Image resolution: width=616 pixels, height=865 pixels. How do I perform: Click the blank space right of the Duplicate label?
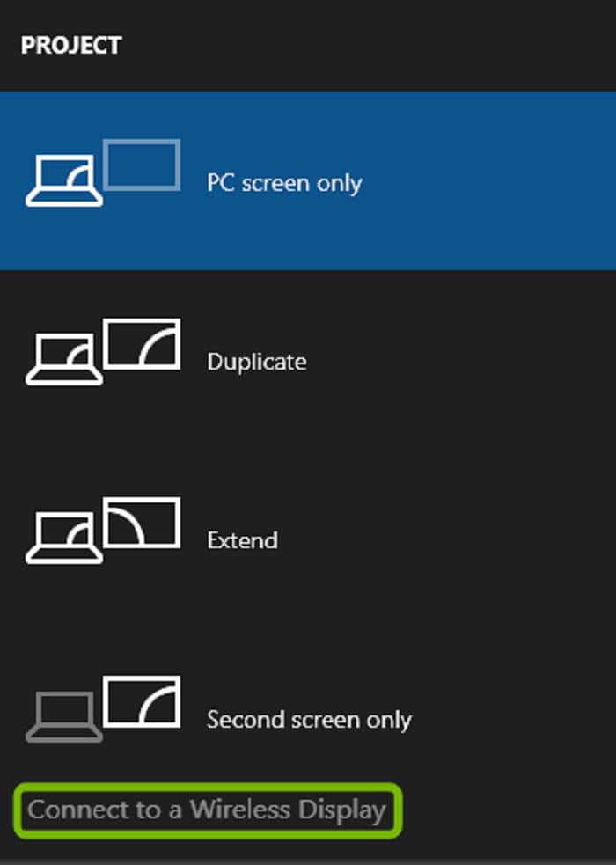[461, 360]
